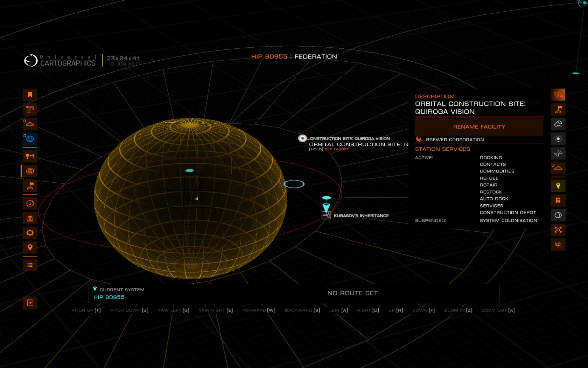588x368 pixels.
Task: Select the active system map globe icon
Action: coord(30,171)
